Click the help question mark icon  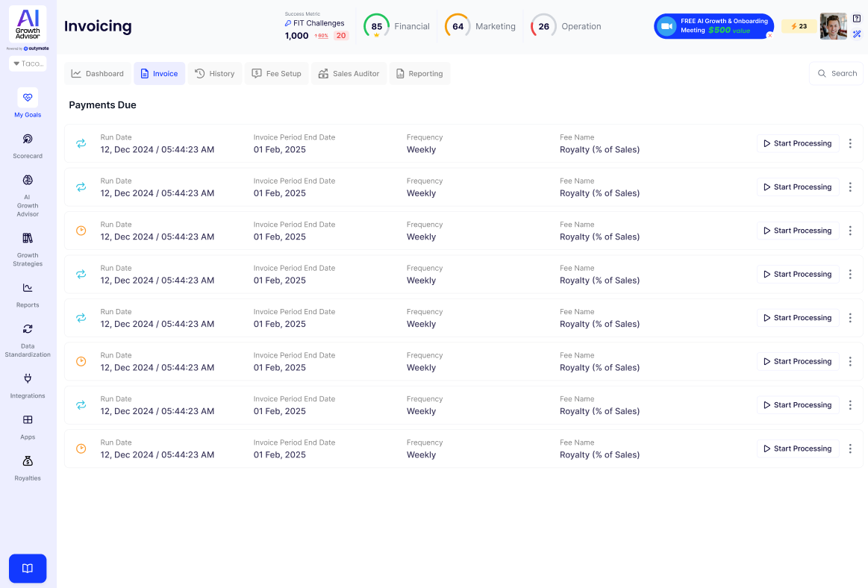click(x=857, y=19)
